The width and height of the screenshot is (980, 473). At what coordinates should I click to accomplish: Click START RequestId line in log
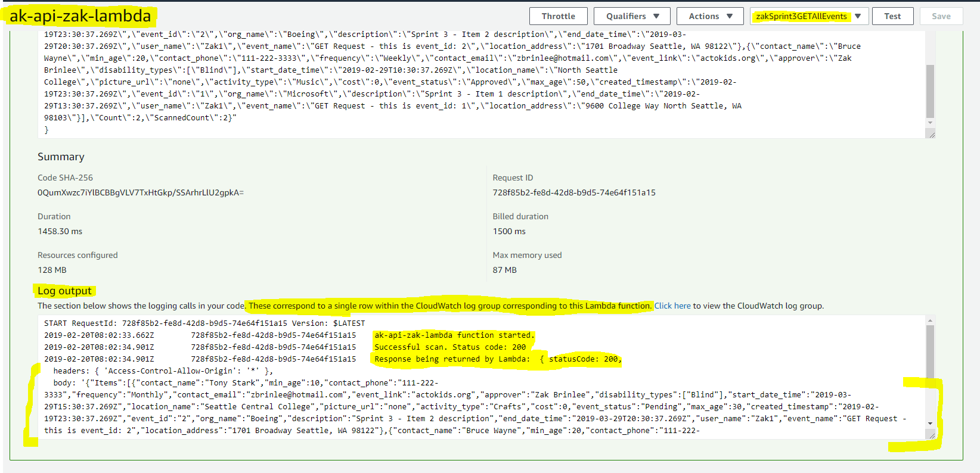coord(204,323)
